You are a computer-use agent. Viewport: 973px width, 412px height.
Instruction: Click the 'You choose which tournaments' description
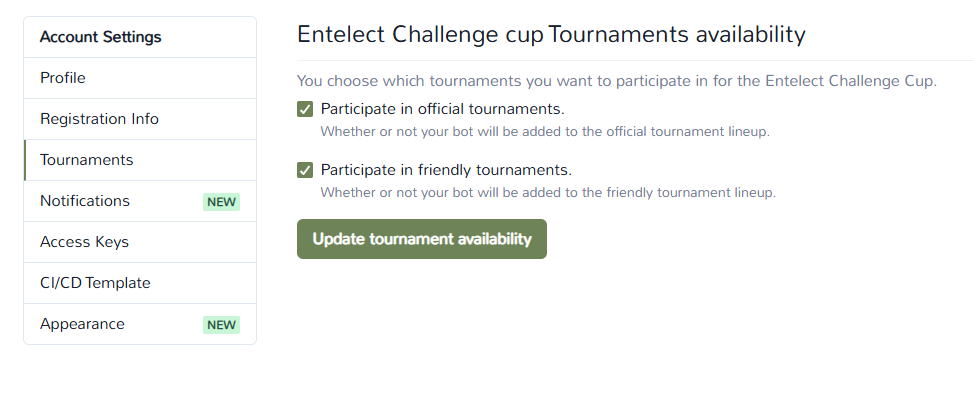pos(617,81)
